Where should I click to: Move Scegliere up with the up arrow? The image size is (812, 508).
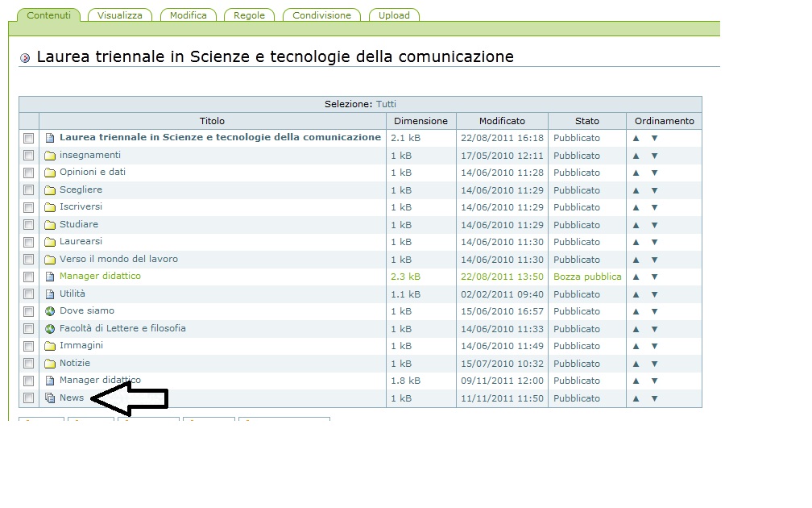[x=636, y=190]
